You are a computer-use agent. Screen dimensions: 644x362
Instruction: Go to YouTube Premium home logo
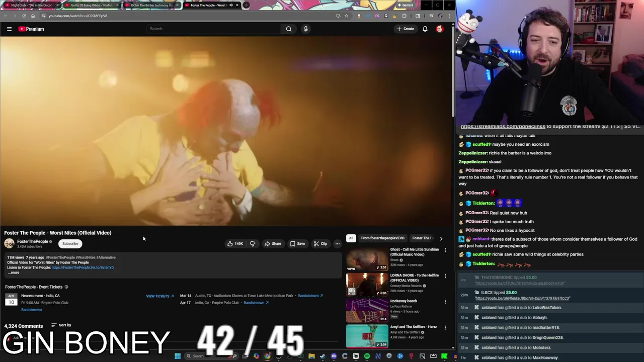point(31,29)
